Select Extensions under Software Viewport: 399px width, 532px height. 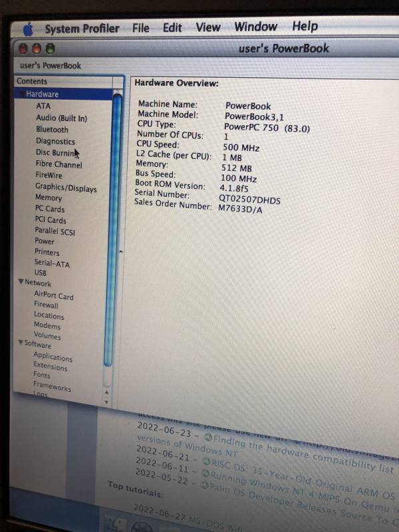[51, 366]
